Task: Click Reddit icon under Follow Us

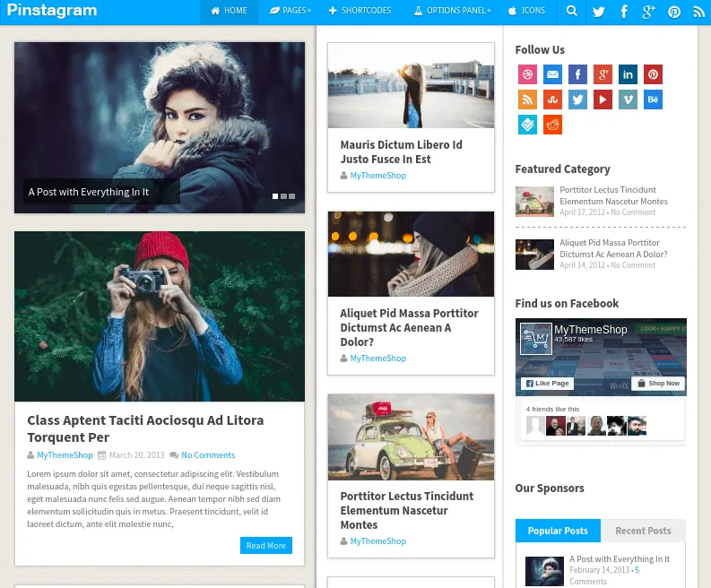Action: 552,125
